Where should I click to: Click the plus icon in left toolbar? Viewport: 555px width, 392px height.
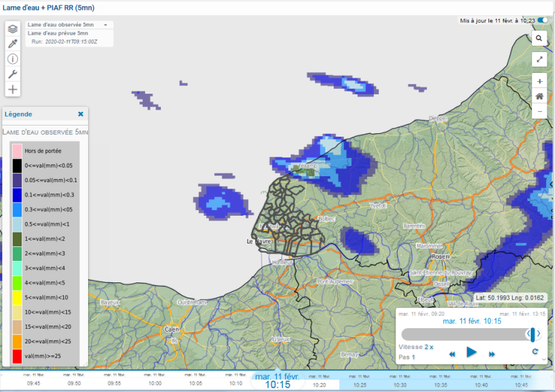12,90
